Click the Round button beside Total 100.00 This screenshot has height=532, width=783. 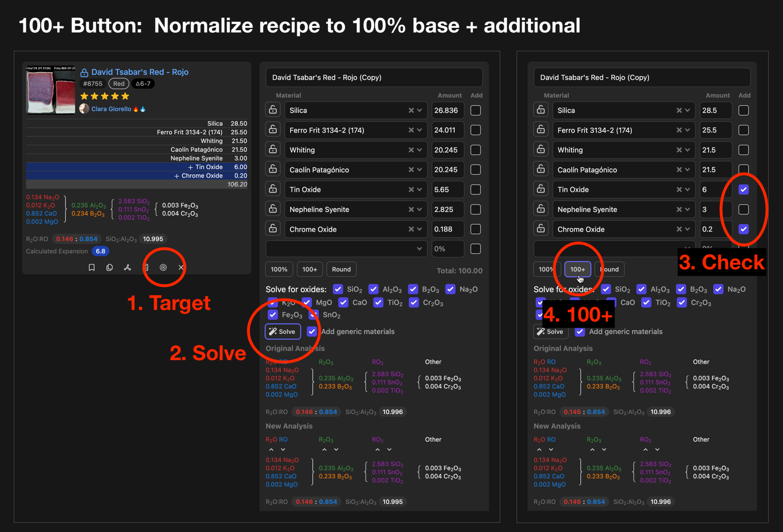point(341,269)
